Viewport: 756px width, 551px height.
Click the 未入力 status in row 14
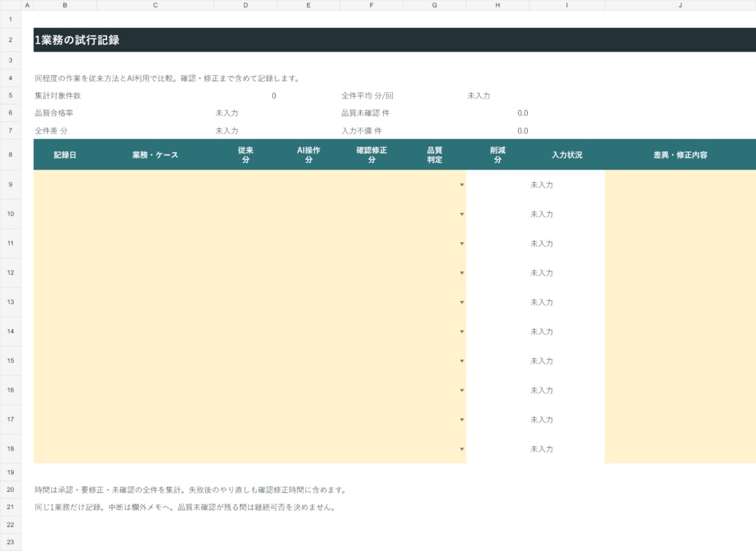pos(541,332)
